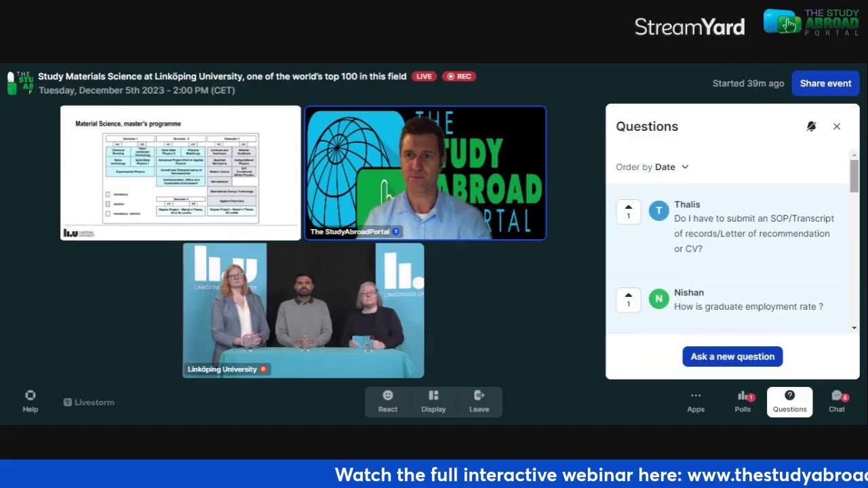868x488 pixels.
Task: Mute question notifications bell
Action: pos(811,127)
